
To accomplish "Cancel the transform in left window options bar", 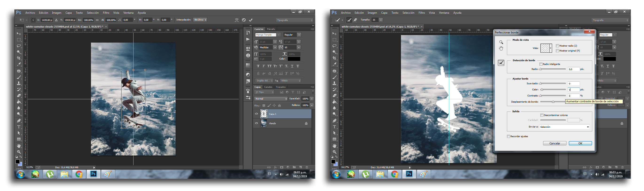I will [244, 20].
